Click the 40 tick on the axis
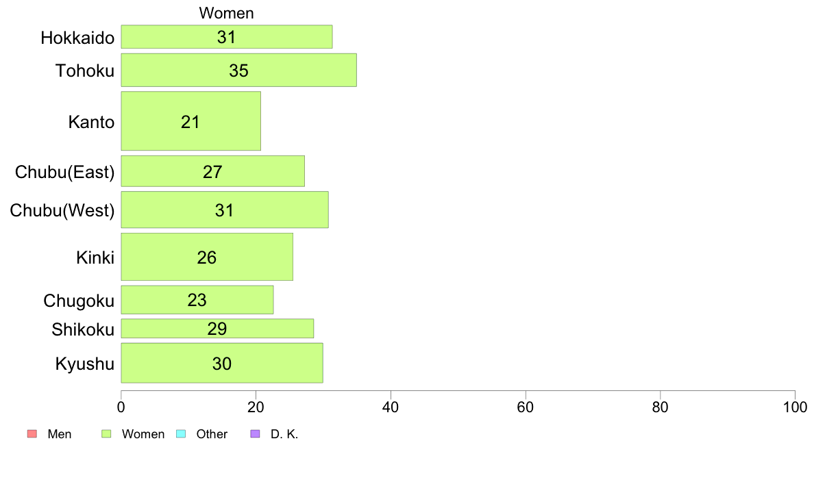Viewport: 814px width, 504px height. (x=391, y=407)
